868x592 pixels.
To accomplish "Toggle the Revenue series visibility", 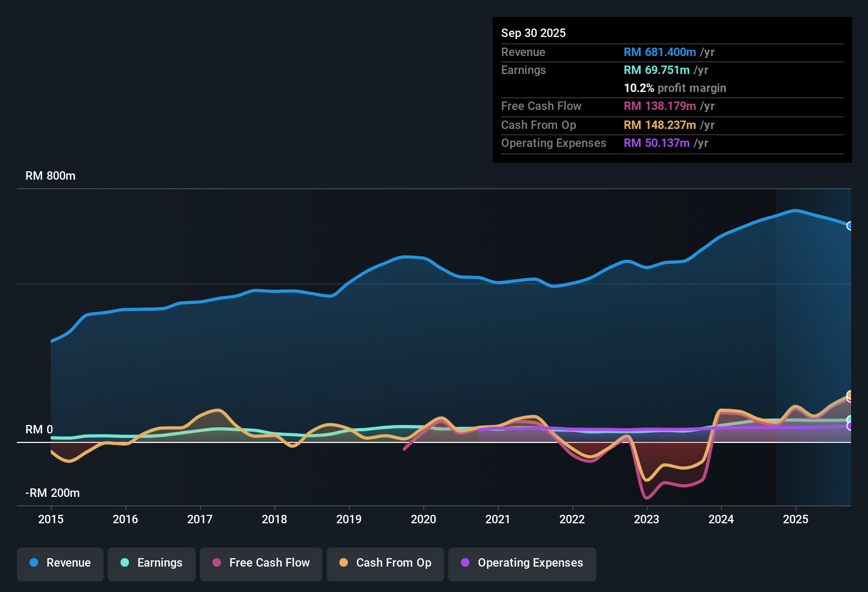I will (60, 563).
